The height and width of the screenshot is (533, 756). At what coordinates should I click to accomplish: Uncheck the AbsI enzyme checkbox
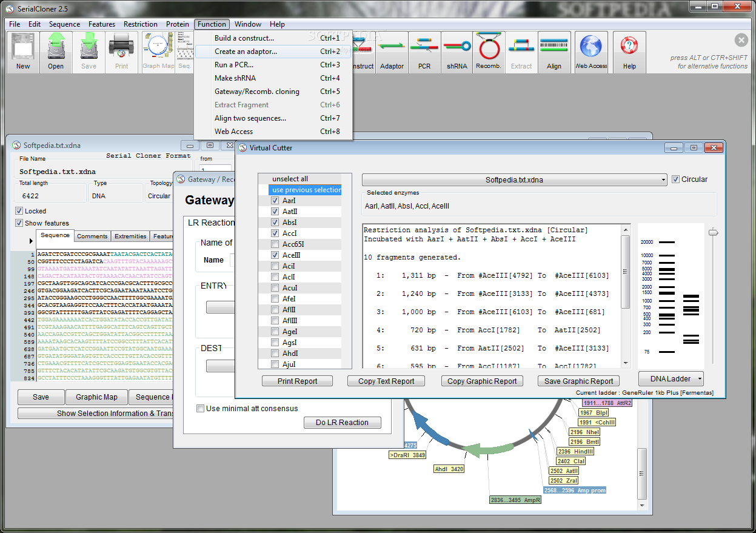pyautogui.click(x=275, y=223)
